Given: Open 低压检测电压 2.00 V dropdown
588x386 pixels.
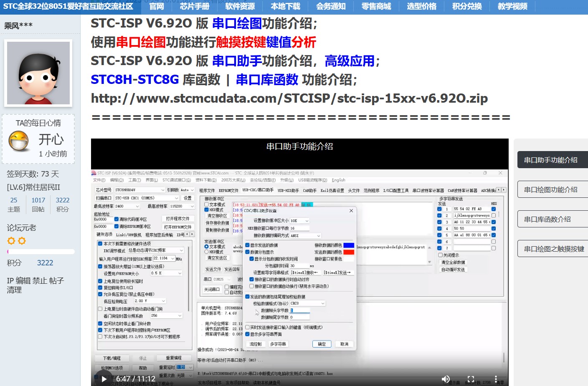Looking at the screenshot, I should pos(150,301).
